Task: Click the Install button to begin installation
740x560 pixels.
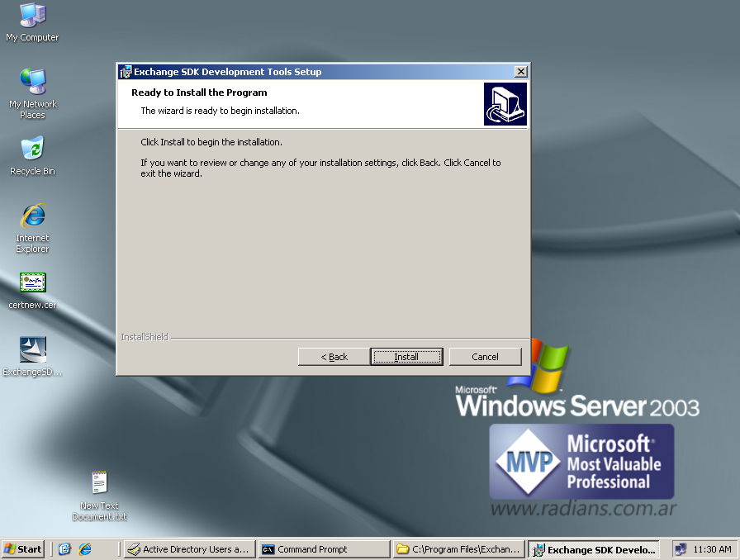Action: click(x=406, y=357)
